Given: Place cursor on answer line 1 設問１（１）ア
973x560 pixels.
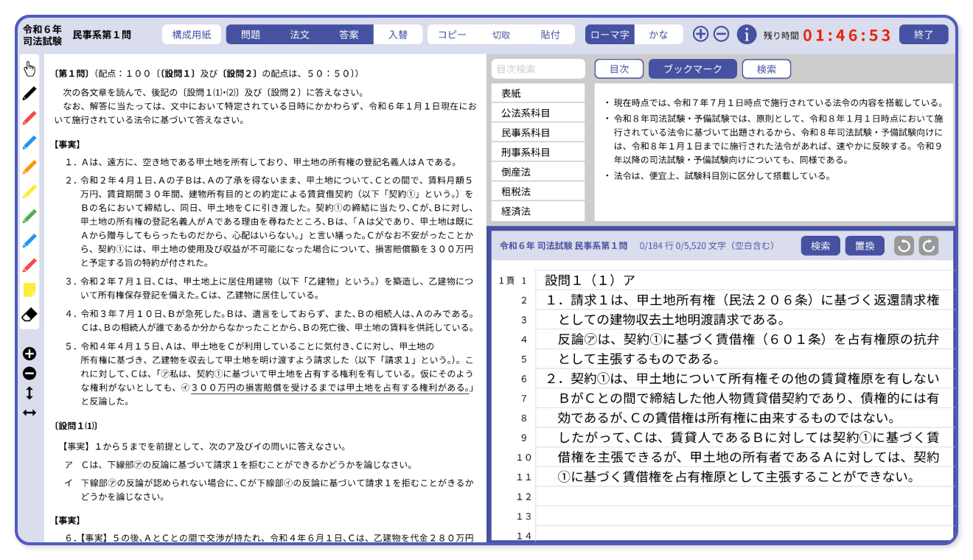Looking at the screenshot, I should coord(744,280).
